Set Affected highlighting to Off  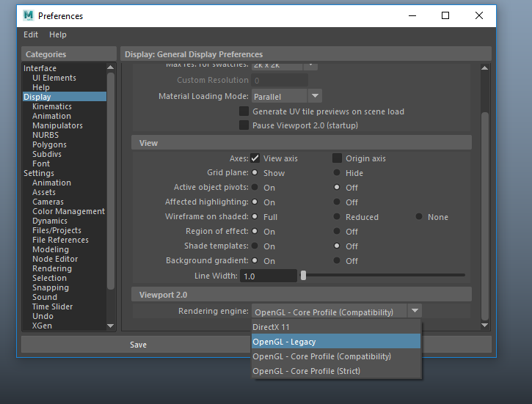click(x=337, y=202)
